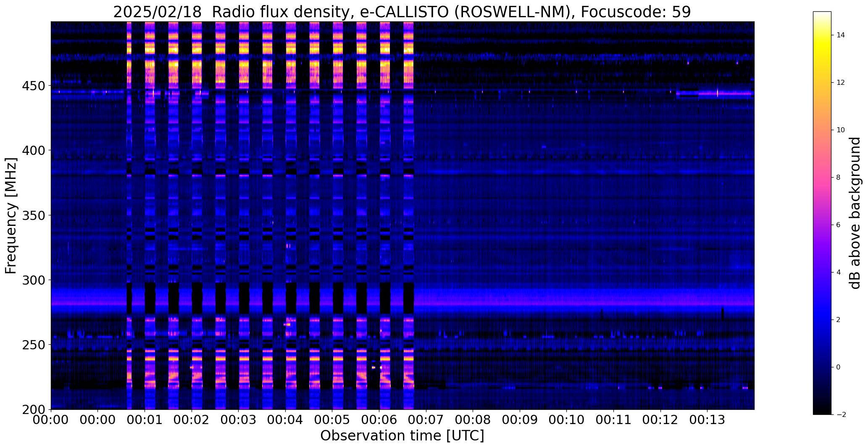This screenshot has height=448, width=868.
Task: Click the 00:09 time tick label
Action: 520,420
